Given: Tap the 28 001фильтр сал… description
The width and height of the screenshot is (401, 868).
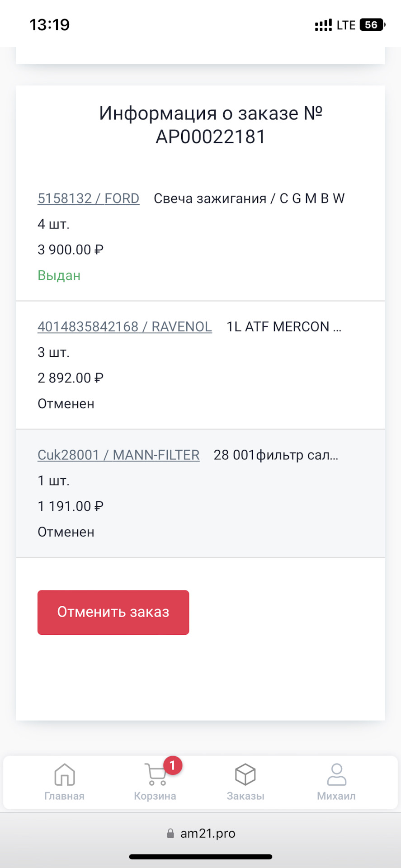Looking at the screenshot, I should click(276, 455).
